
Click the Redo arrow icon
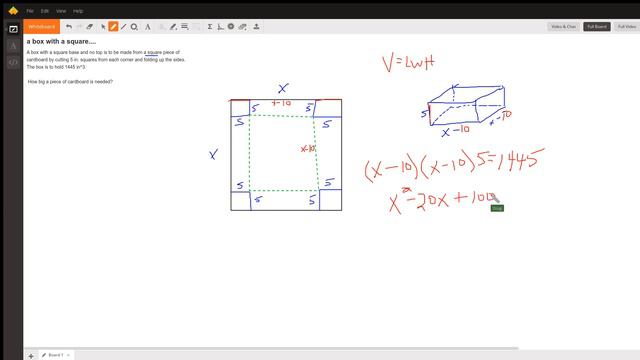[x=79, y=27]
